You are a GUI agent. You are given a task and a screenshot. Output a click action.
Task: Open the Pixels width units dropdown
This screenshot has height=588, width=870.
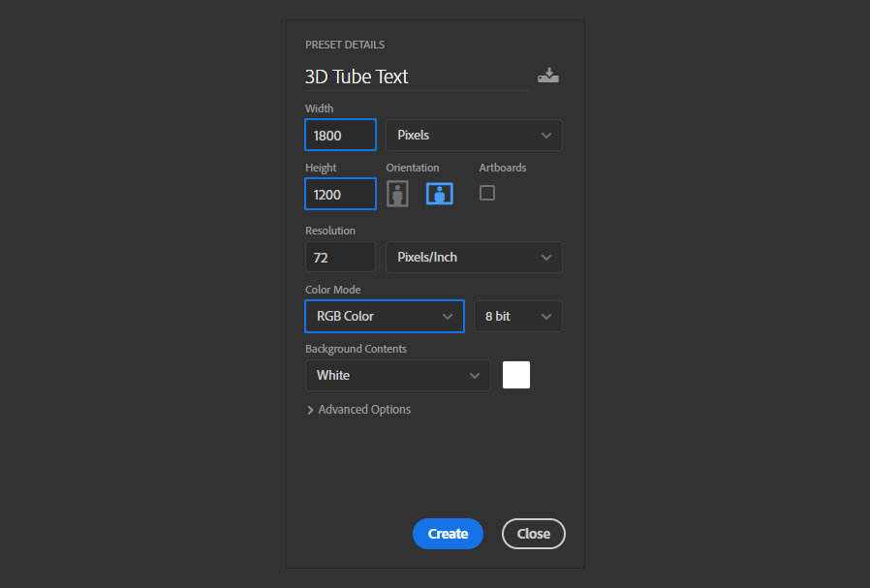pos(474,136)
